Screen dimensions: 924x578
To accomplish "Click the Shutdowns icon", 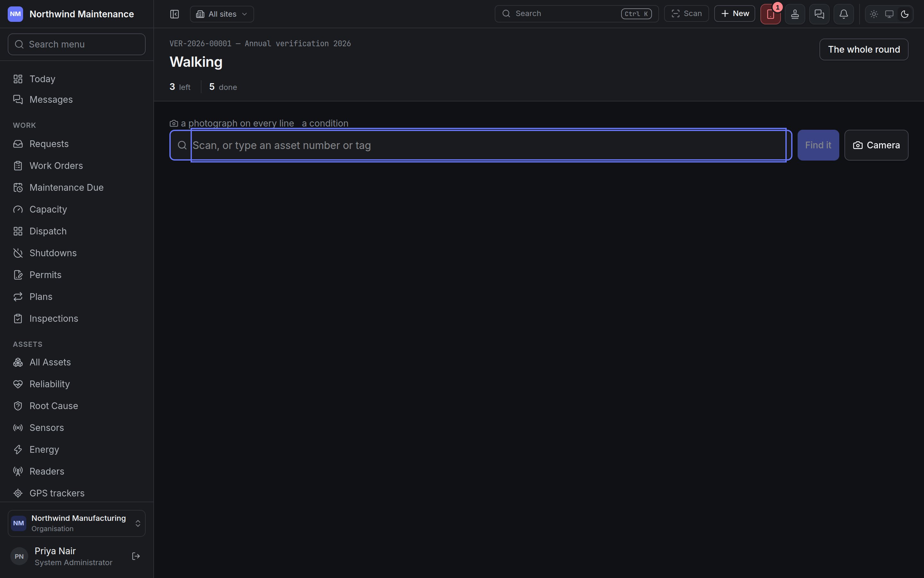I will point(18,253).
